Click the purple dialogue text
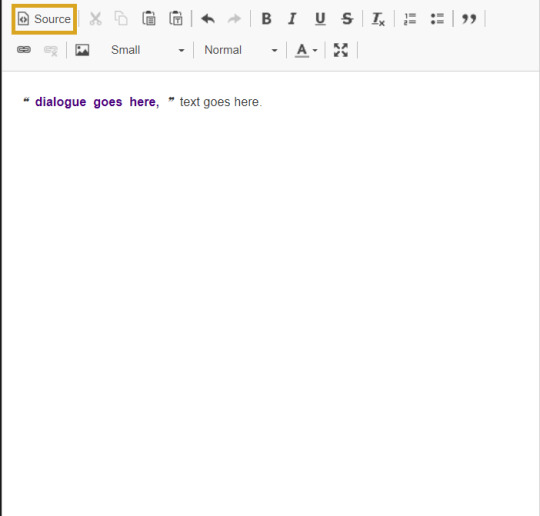Image resolution: width=540 pixels, height=516 pixels. (97, 102)
